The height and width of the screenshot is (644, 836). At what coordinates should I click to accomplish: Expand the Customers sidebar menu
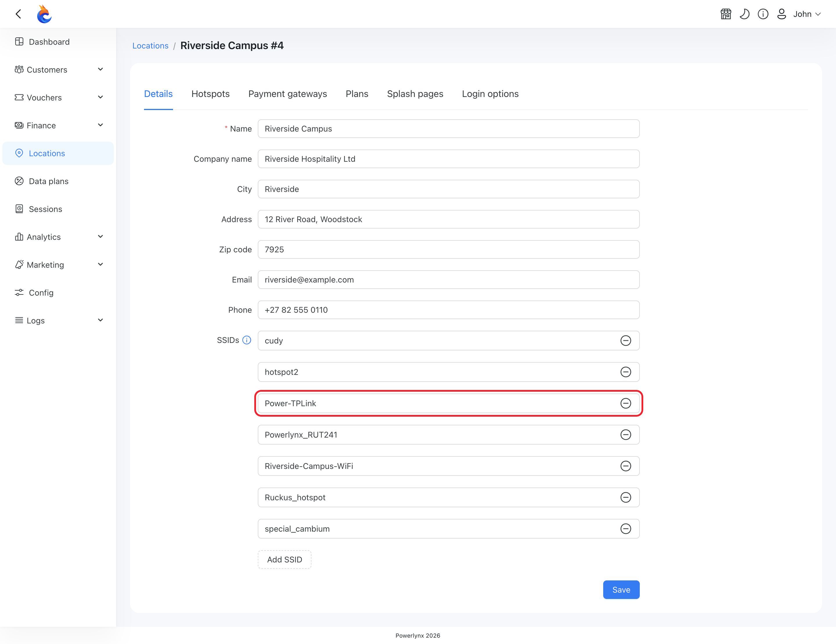coord(58,70)
